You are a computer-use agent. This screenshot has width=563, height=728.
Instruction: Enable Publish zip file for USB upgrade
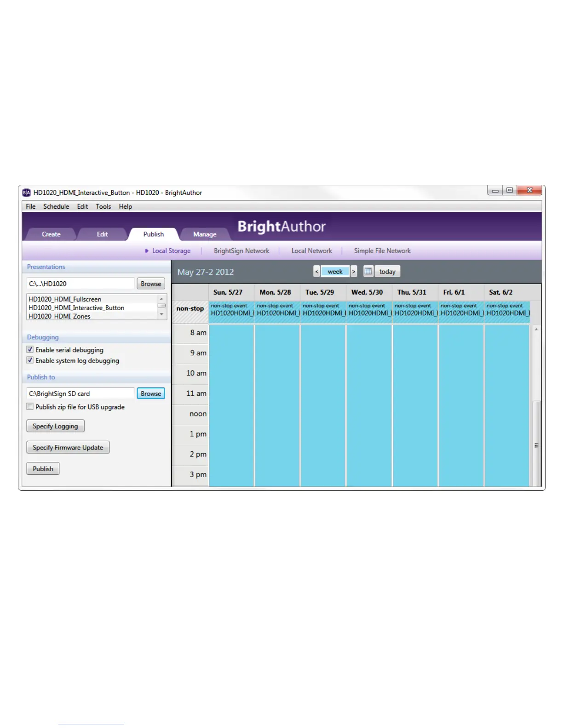(30, 407)
